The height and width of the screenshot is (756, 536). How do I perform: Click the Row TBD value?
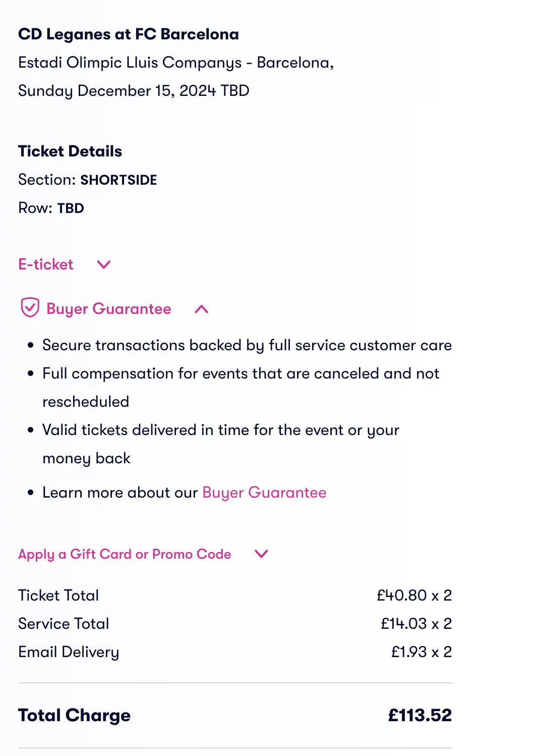[x=71, y=208]
